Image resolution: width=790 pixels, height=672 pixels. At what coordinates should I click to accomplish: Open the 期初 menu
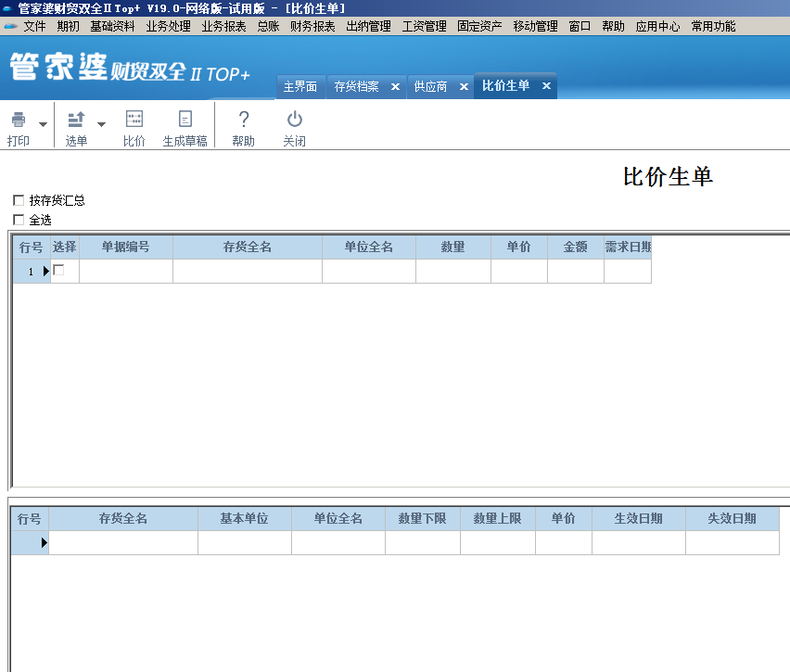pyautogui.click(x=68, y=26)
